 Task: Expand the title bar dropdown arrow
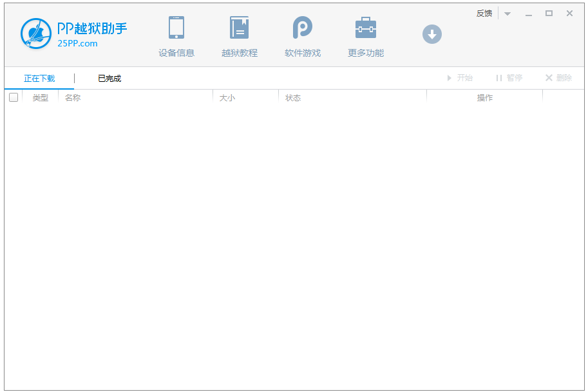[507, 14]
